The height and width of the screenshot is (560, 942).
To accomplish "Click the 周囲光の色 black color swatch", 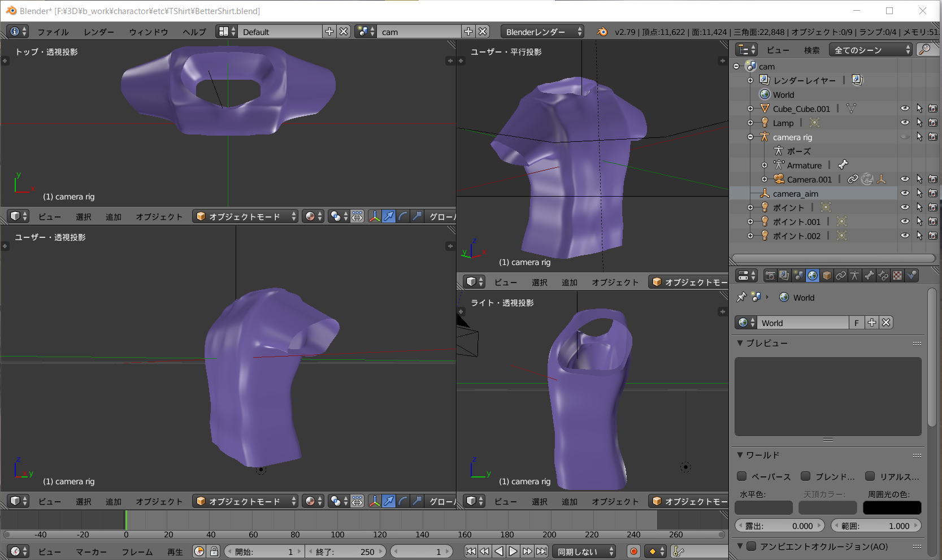I will 892,508.
